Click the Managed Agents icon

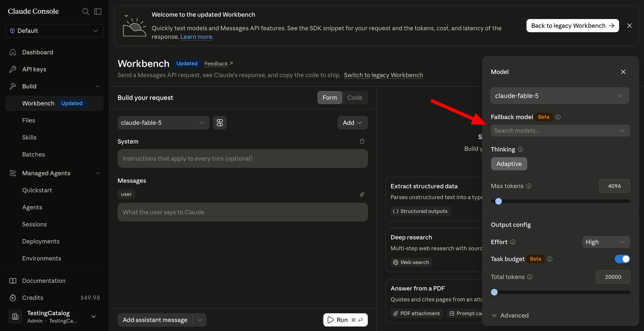tap(13, 173)
